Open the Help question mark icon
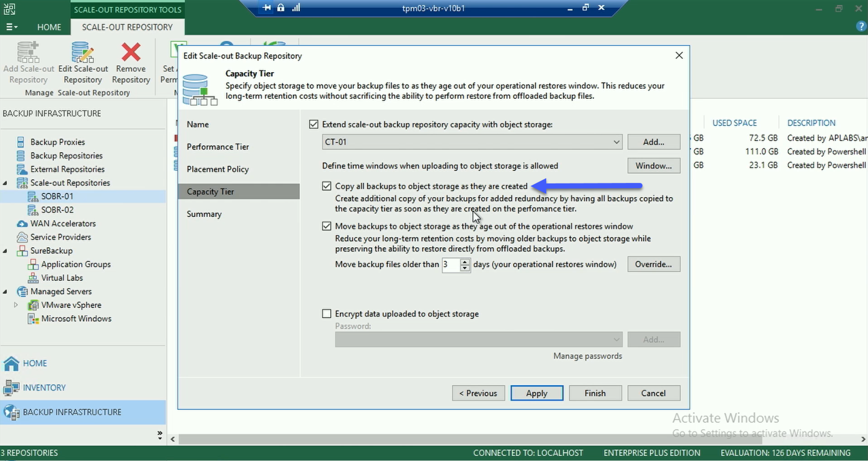 pos(861,27)
